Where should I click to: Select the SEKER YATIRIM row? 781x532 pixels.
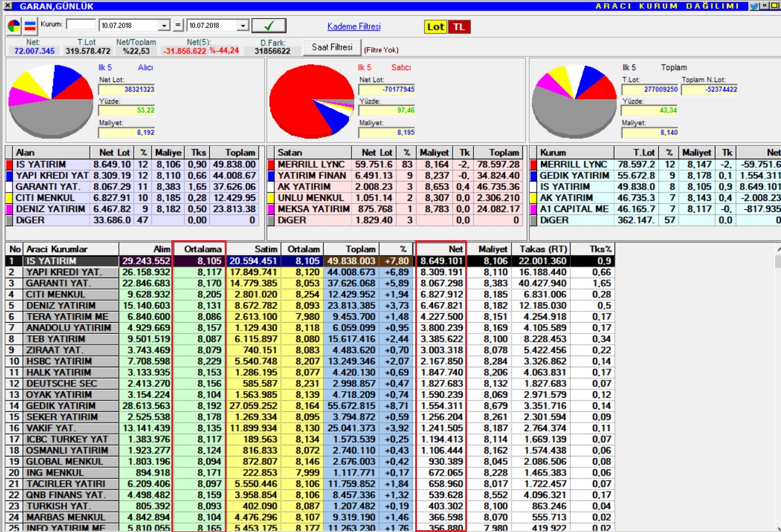(310, 417)
